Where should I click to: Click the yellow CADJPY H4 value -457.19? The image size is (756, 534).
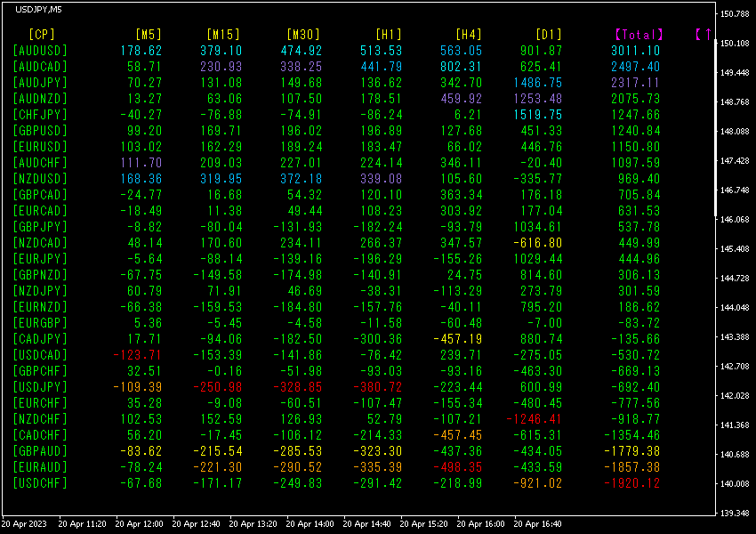(457, 339)
